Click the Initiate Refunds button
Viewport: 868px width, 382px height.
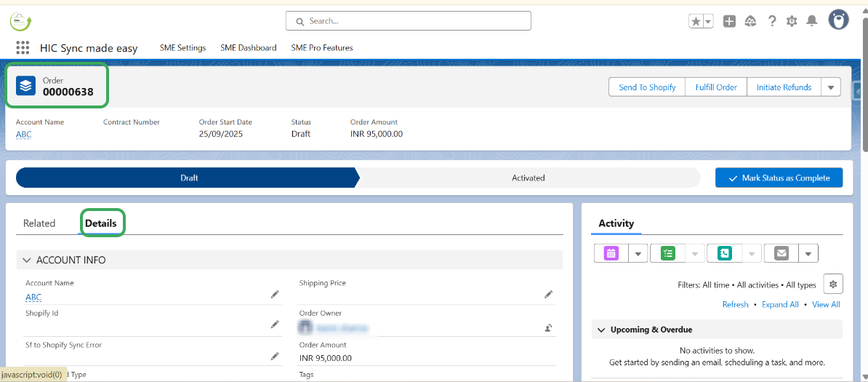784,87
